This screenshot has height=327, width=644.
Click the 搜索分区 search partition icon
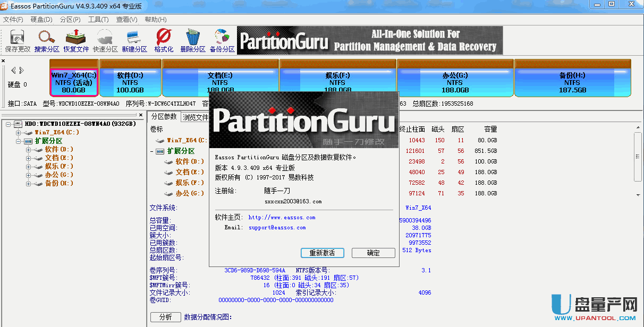47,40
